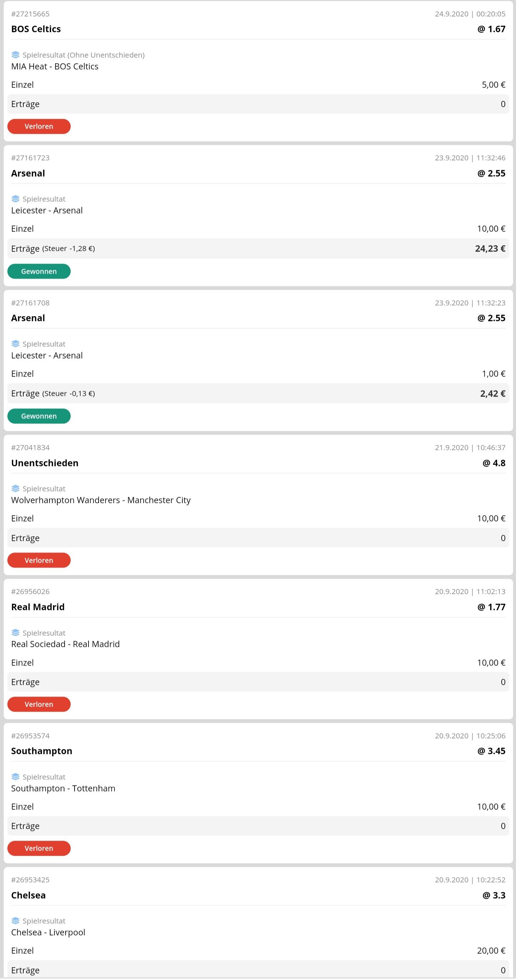Click the Chelsea bet title

(29, 895)
